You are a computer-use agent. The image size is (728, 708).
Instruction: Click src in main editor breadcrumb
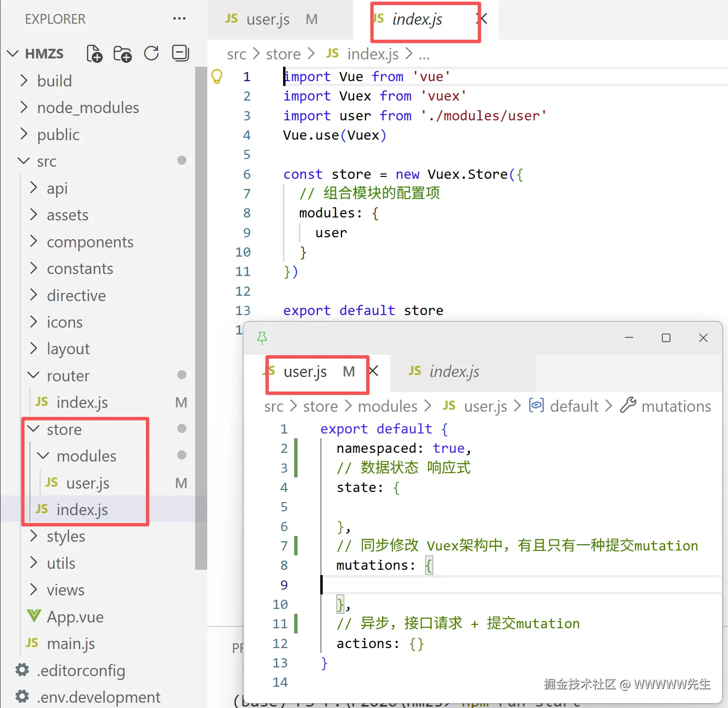[237, 54]
